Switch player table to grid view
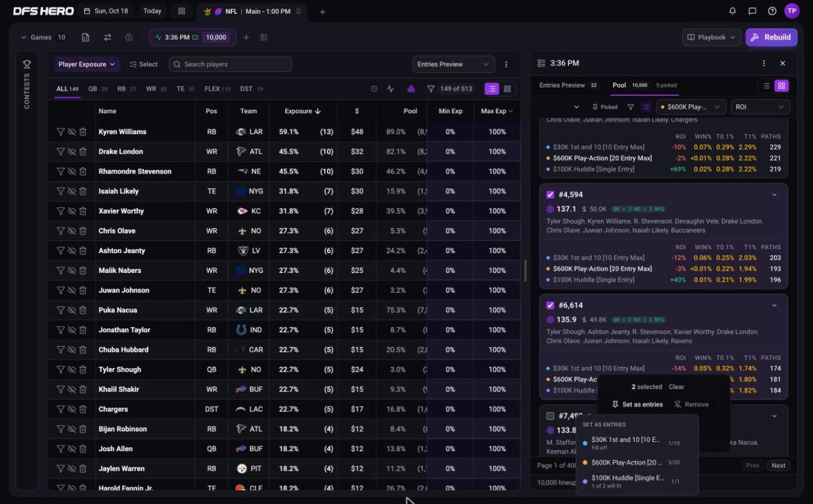This screenshot has height=504, width=813. pyautogui.click(x=508, y=89)
